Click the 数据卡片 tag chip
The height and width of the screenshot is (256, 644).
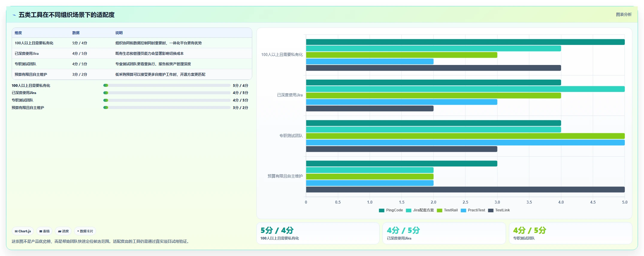[x=85, y=231]
